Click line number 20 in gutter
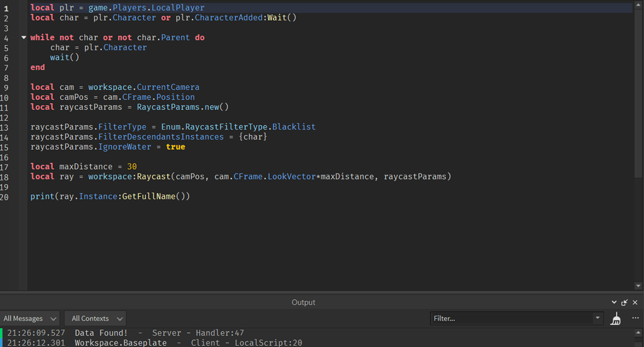Viewport: 644px width, 347px height. (4, 197)
